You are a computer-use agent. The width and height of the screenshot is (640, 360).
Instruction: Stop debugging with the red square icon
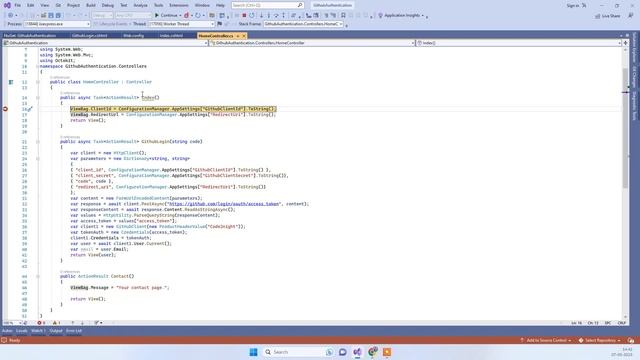(x=244, y=16)
